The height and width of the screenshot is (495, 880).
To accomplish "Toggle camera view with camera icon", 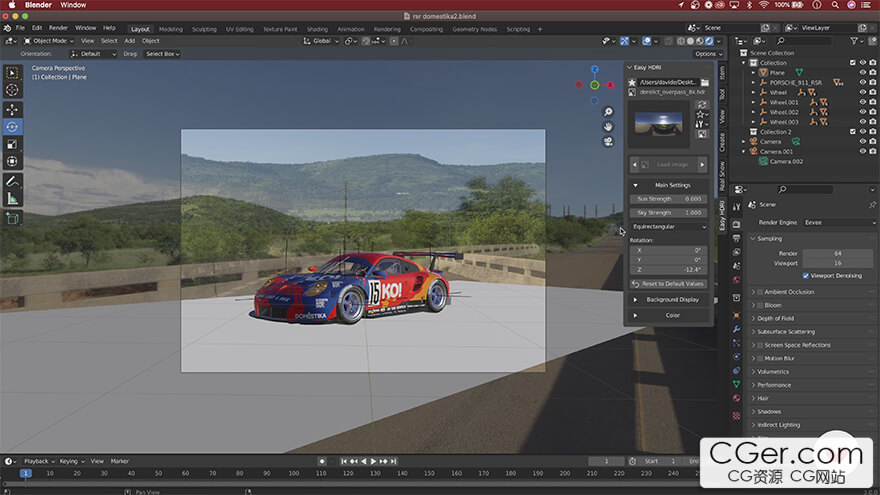I will click(608, 141).
